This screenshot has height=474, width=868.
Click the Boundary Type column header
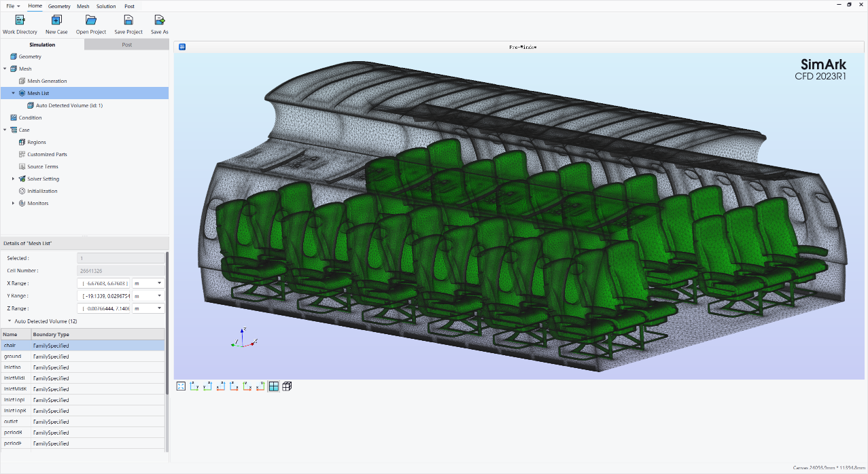(x=98, y=334)
